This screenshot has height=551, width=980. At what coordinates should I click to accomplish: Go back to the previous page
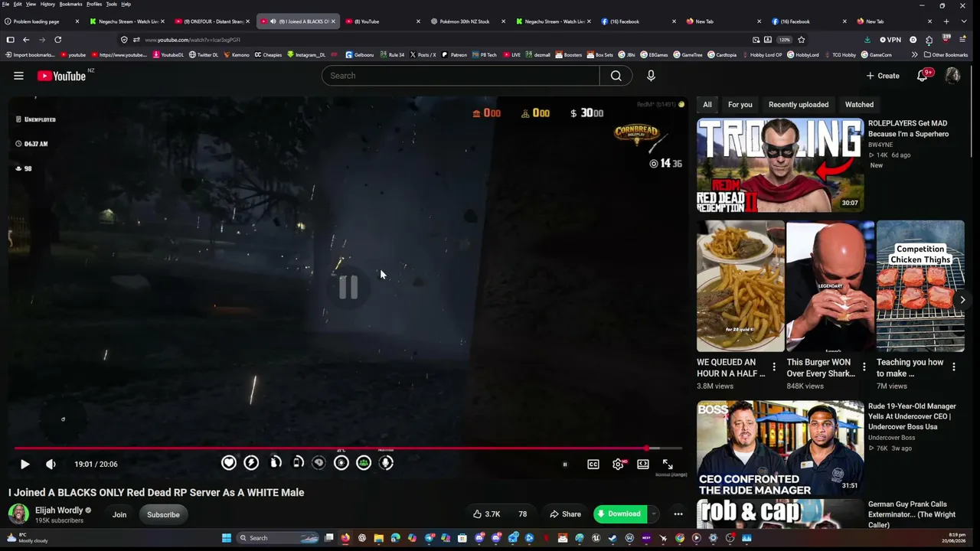pos(26,40)
